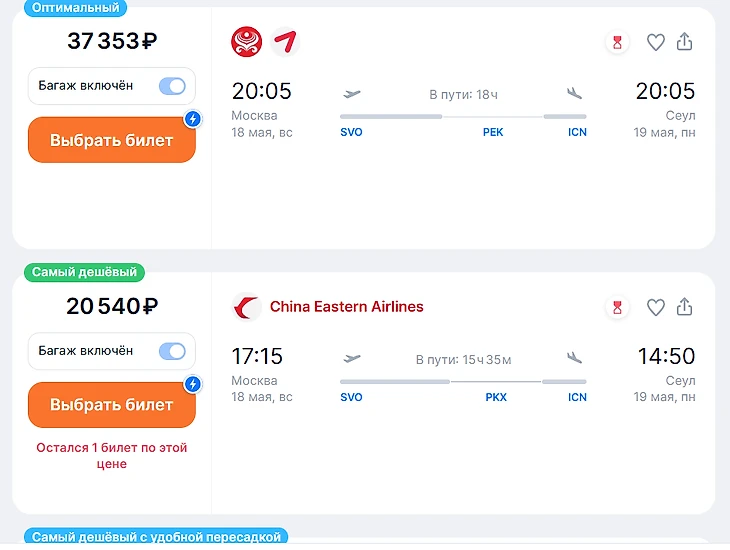
Task: Click 'Самый дешёвый с удобной пересадкой' badge
Action: point(156,537)
